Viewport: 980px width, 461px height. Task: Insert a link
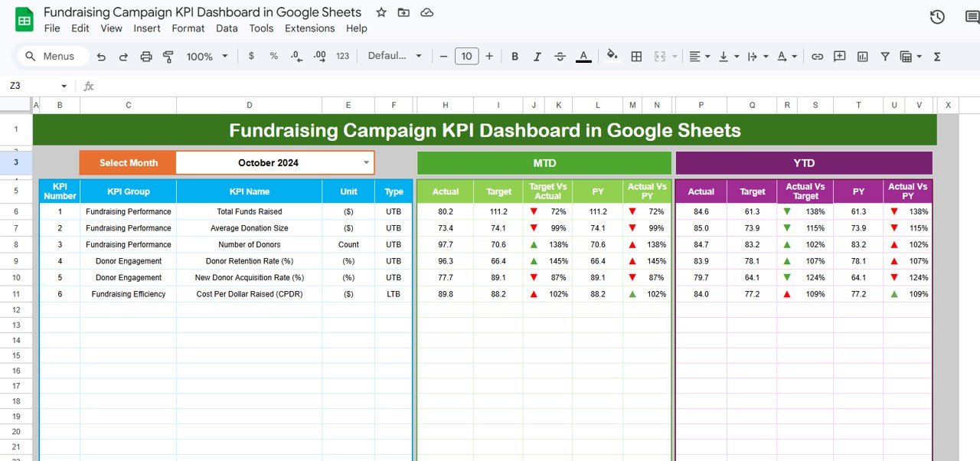pos(817,56)
